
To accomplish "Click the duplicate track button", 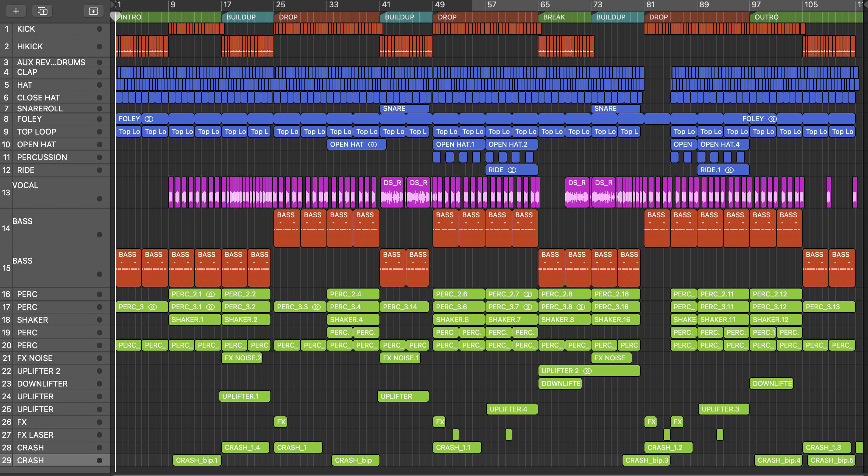I will tap(42, 11).
